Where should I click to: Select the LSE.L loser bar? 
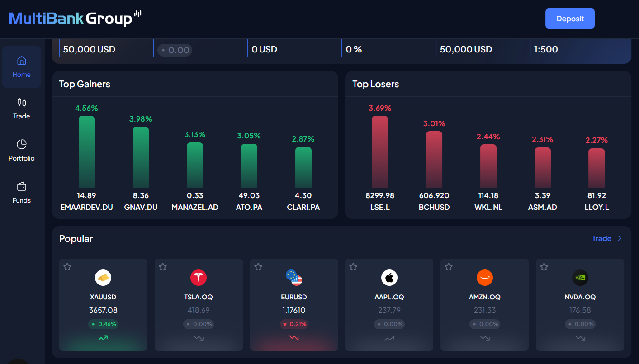click(380, 151)
